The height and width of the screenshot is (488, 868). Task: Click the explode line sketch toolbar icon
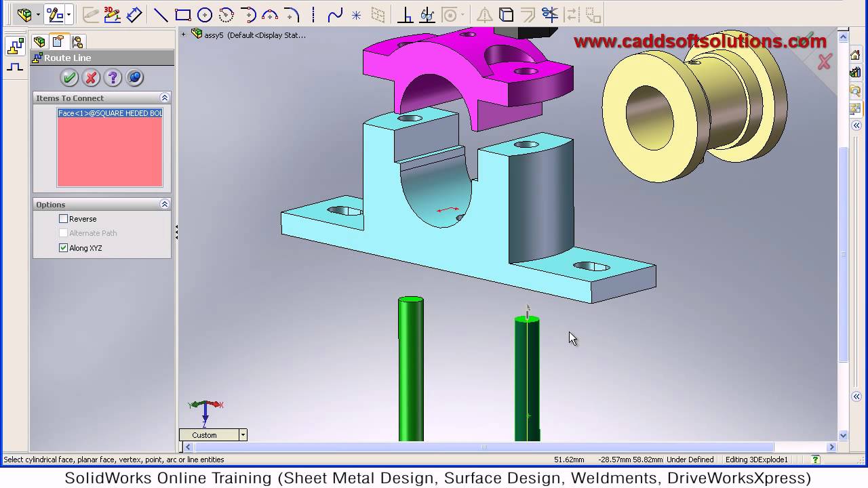55,14
